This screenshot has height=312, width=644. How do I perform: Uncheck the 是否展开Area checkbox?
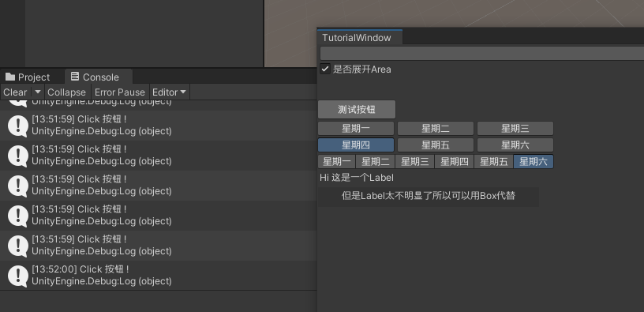325,69
